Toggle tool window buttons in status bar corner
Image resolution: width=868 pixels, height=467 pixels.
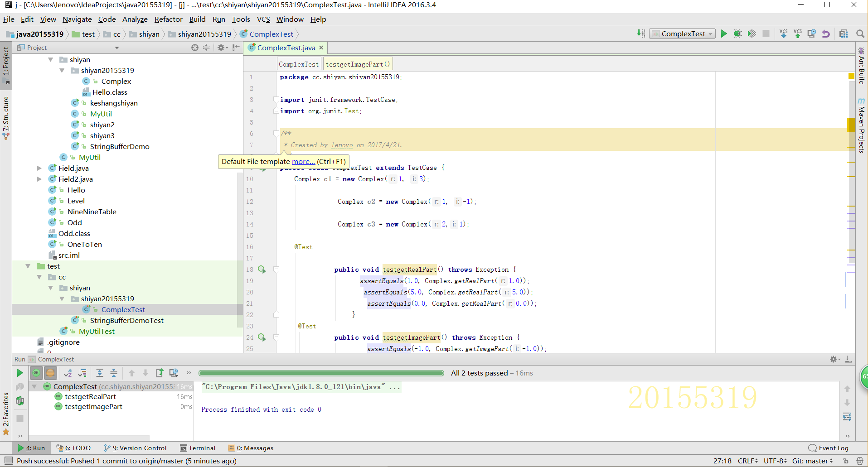(8, 461)
